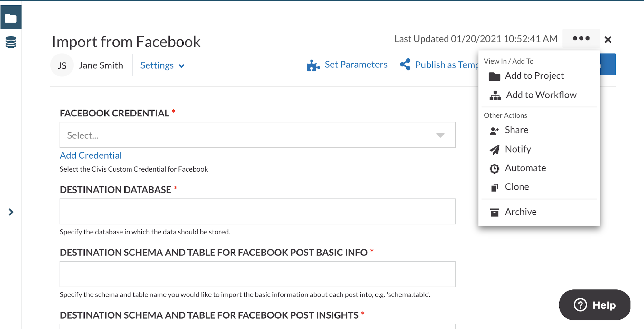Archive the import from menu
This screenshot has width=644, height=329.
click(x=520, y=212)
